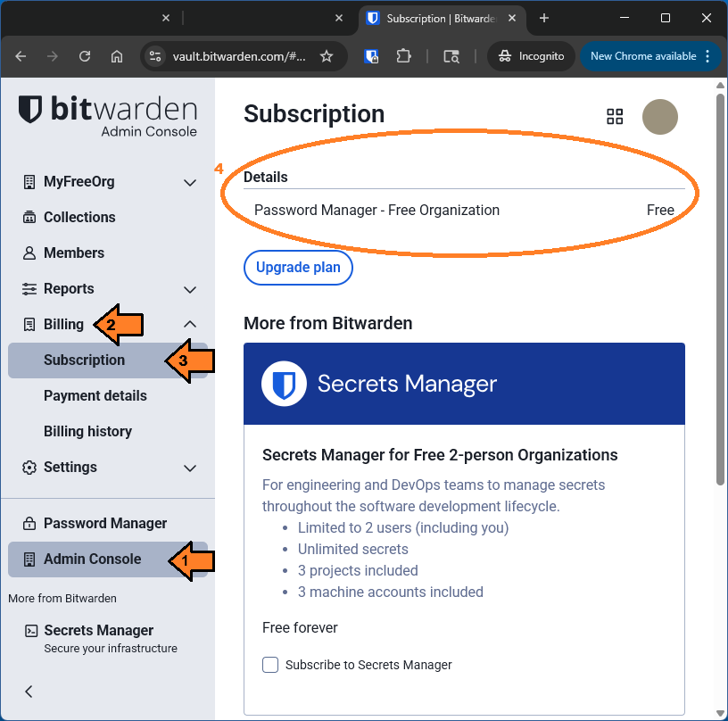Click "Limited to 2 users (including you)" bullet
The height and width of the screenshot is (721, 728).
403,528
